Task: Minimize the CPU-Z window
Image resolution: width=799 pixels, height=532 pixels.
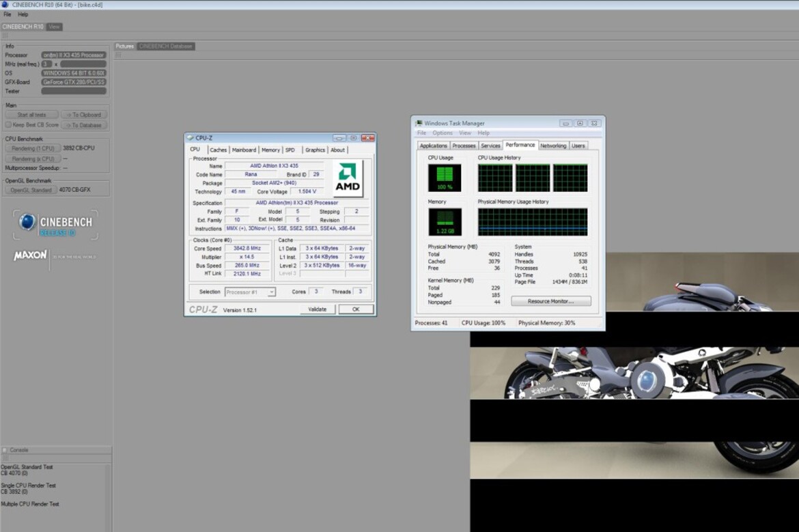Action: tap(339, 138)
